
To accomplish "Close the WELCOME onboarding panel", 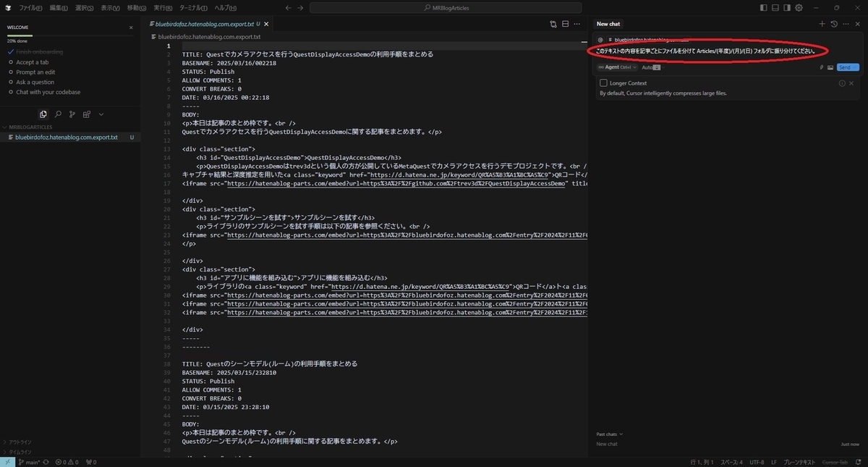I will tap(131, 28).
